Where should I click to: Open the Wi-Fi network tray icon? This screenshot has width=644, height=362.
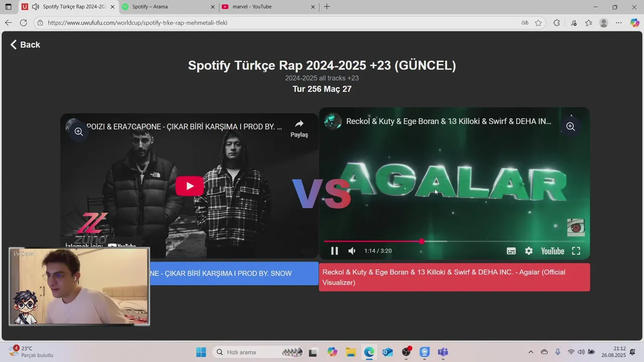571,352
